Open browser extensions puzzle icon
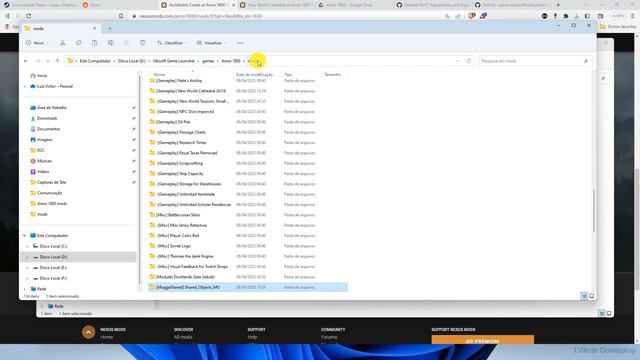Screen dimensions: 640x360 tap(566, 16)
